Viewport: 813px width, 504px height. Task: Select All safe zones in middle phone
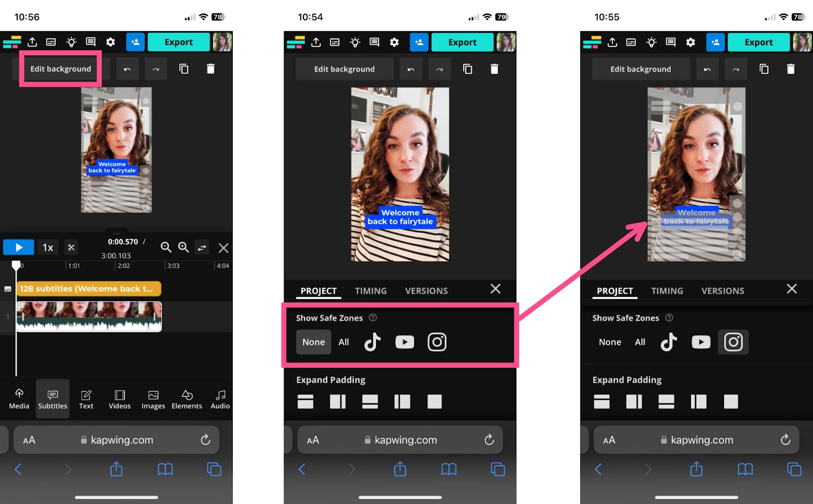click(343, 342)
